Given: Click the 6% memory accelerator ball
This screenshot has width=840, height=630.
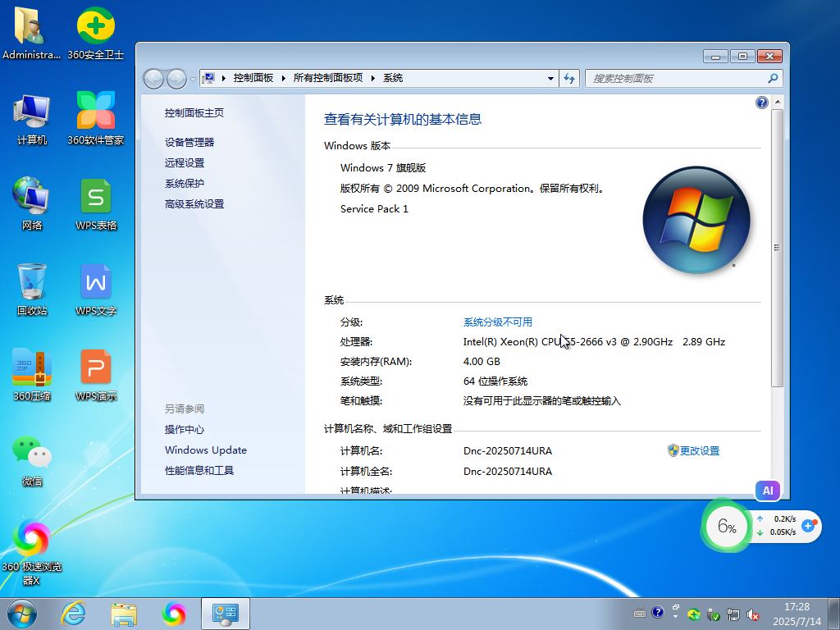Looking at the screenshot, I should pos(726,526).
